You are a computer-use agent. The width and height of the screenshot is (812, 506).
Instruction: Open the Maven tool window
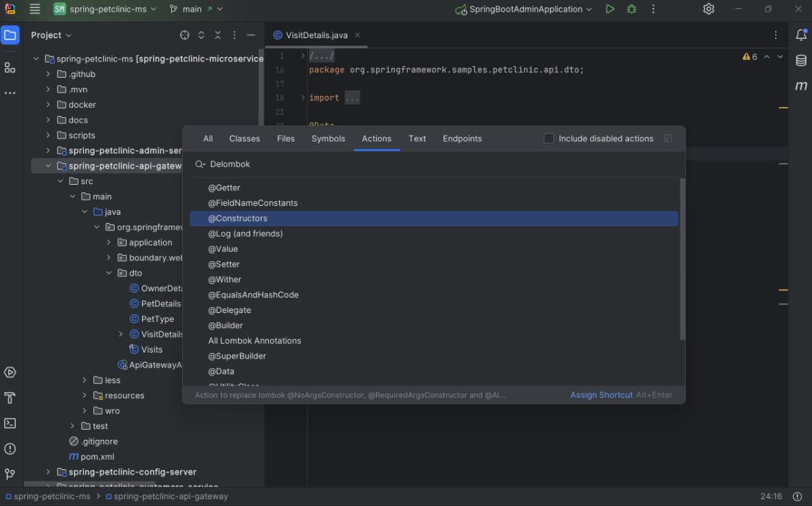[x=801, y=86]
